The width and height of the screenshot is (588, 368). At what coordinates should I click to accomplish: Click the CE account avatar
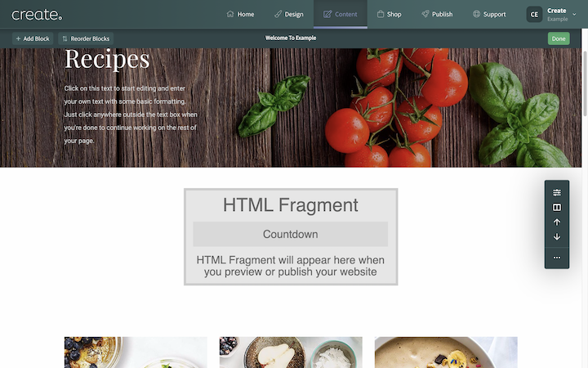[x=534, y=15]
